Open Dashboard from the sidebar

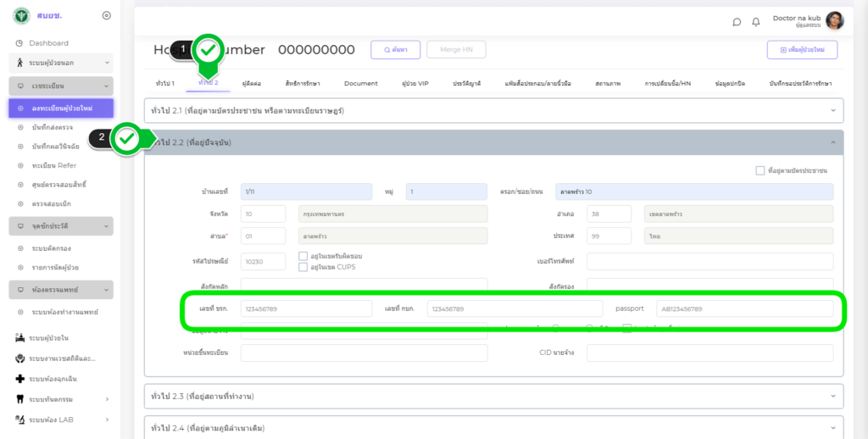[x=48, y=43]
